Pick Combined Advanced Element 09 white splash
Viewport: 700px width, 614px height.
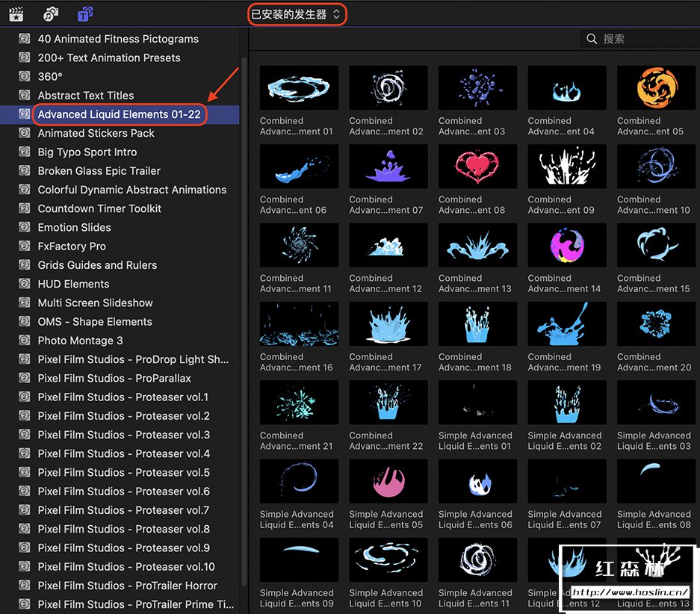click(567, 166)
